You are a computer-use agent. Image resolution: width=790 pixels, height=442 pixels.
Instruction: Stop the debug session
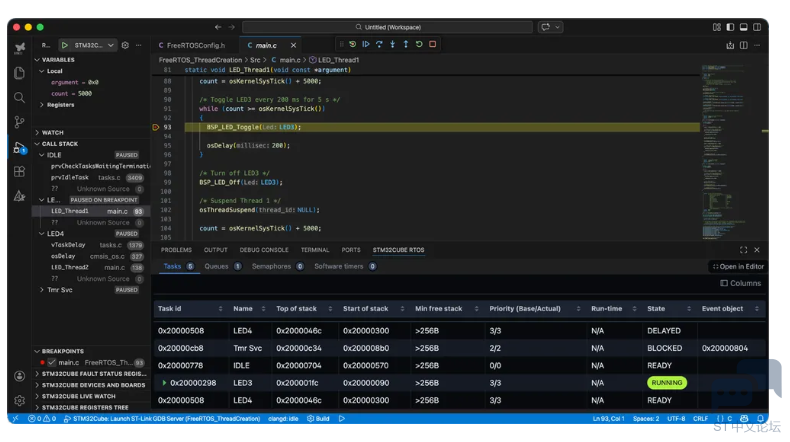pyautogui.click(x=432, y=44)
